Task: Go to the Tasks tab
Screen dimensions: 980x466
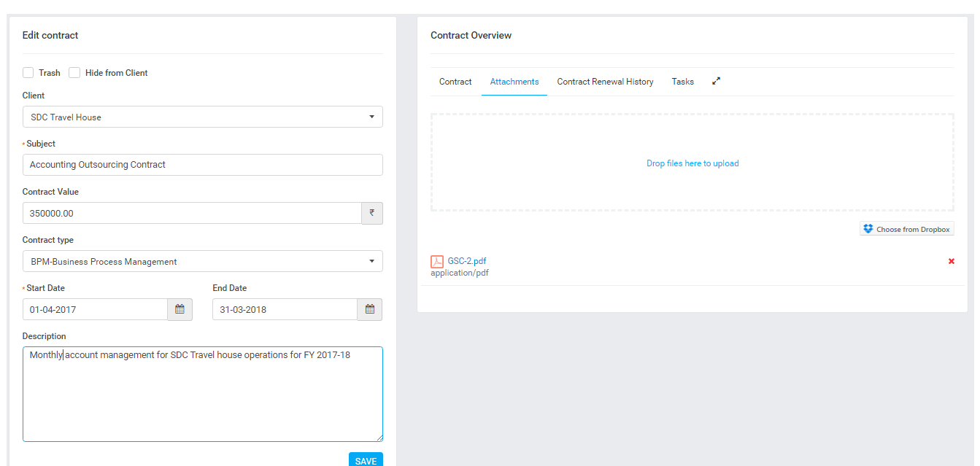Action: pos(682,82)
